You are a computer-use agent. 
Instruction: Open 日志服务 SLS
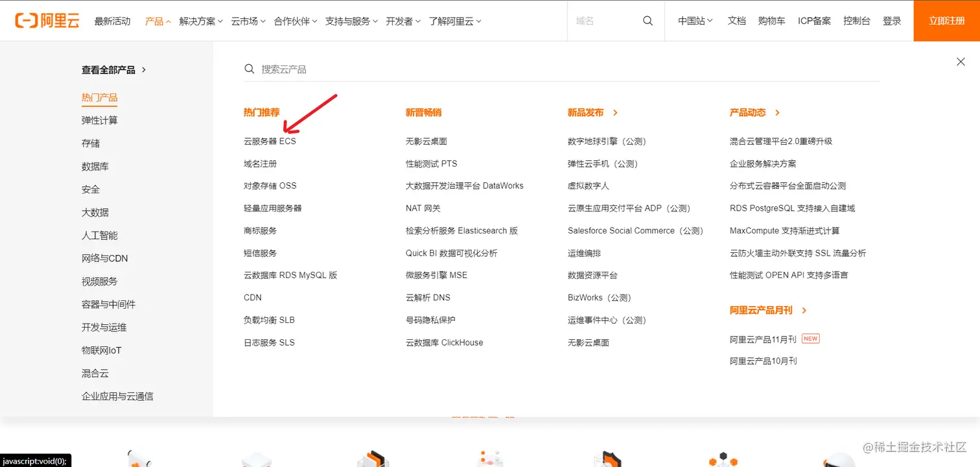(269, 342)
